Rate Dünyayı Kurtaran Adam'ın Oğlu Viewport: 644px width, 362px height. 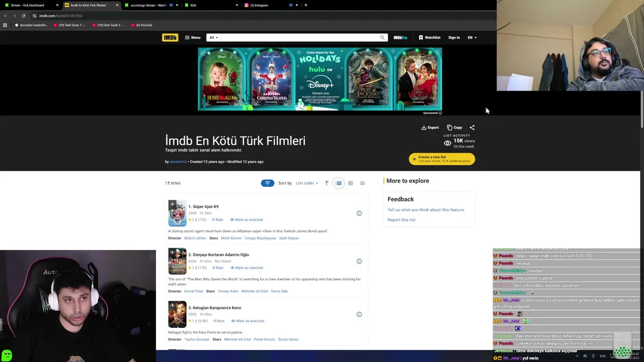(x=218, y=267)
